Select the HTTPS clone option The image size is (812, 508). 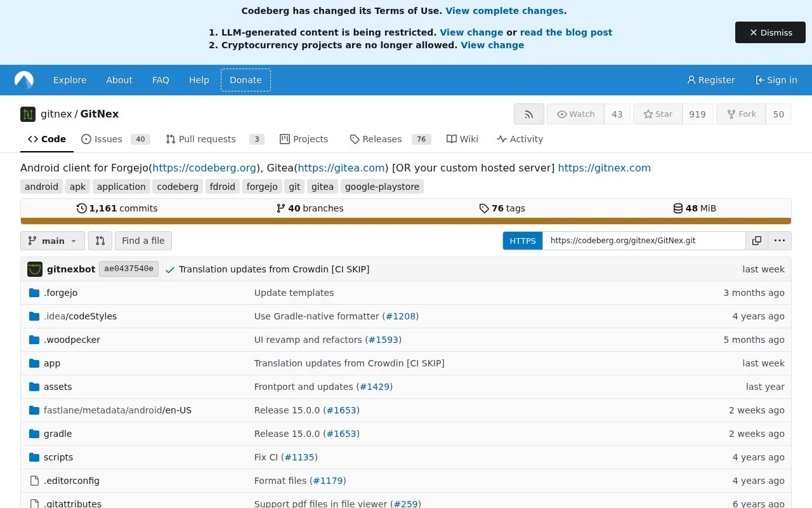point(523,241)
